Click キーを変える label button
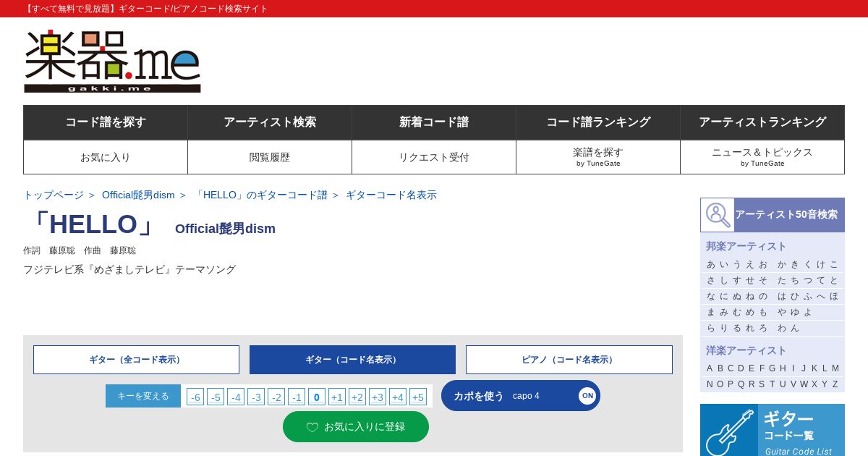The height and width of the screenshot is (456, 868). click(143, 396)
